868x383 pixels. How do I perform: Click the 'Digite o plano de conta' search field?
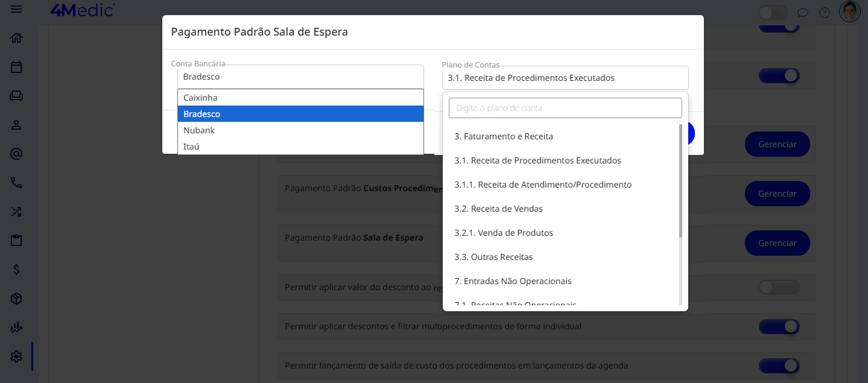coord(565,108)
